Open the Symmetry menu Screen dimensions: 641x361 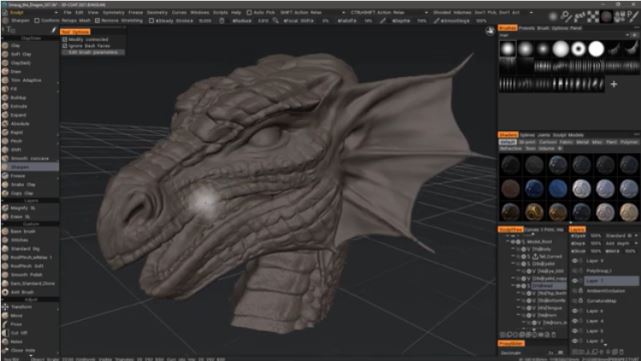coord(113,13)
